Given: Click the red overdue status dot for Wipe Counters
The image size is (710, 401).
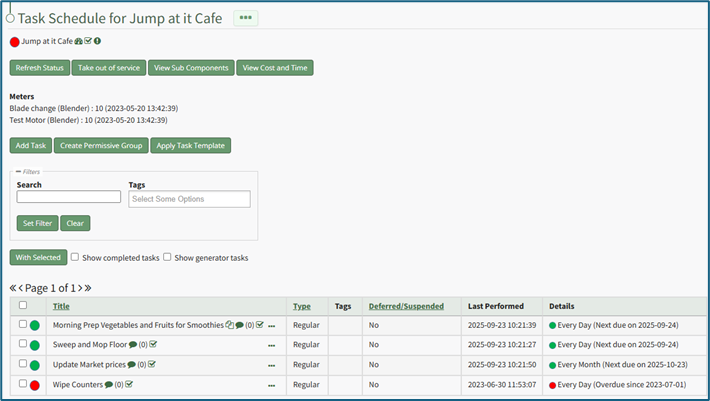Looking at the screenshot, I should coord(35,385).
